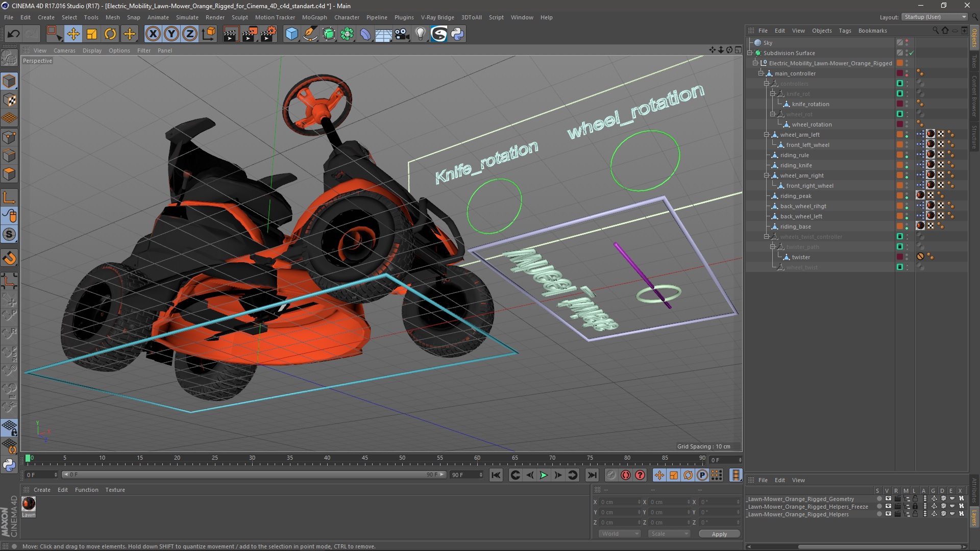This screenshot has height=551, width=980.
Task: Add a camera object
Action: click(402, 34)
